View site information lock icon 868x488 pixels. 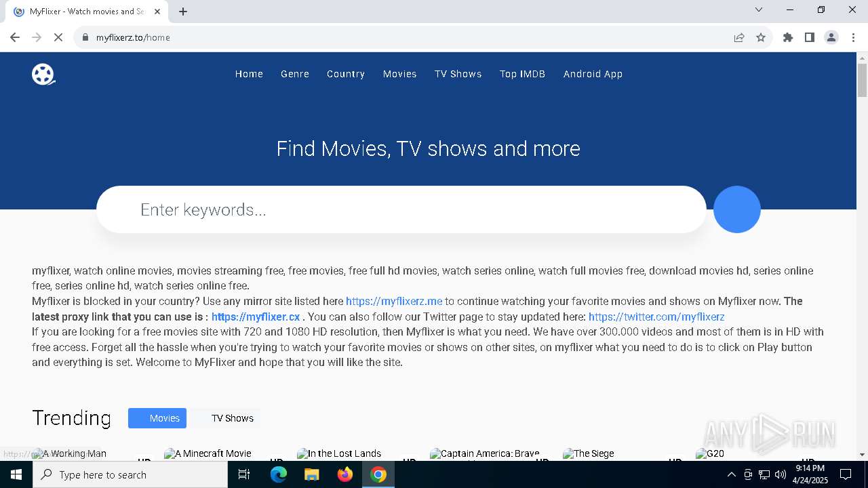pos(85,37)
